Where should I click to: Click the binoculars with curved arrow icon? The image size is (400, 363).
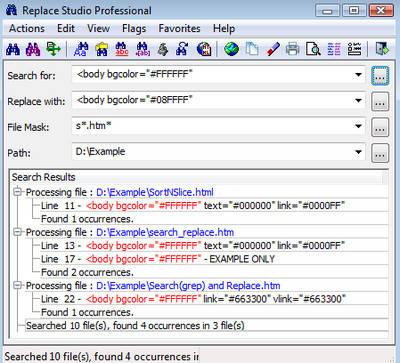coord(182,50)
